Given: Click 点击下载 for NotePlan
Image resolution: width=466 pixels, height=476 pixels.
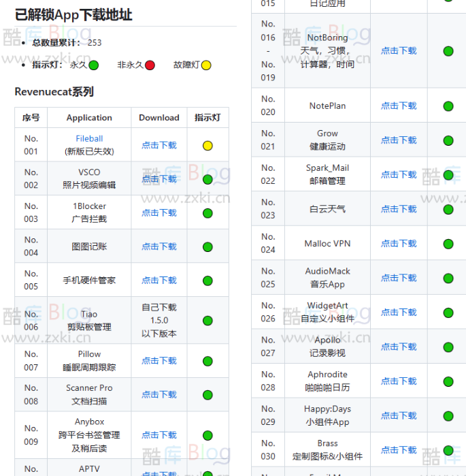Looking at the screenshot, I should [399, 106].
